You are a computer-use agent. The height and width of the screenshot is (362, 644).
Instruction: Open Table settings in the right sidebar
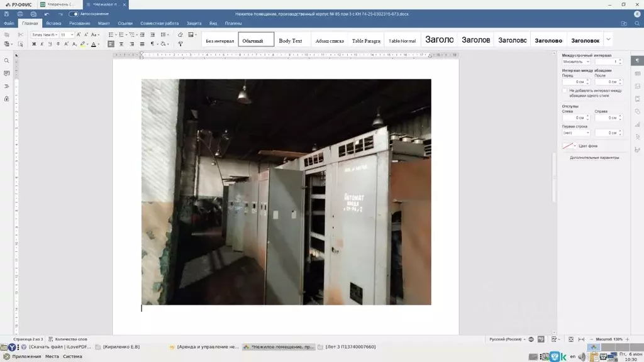[x=638, y=74]
